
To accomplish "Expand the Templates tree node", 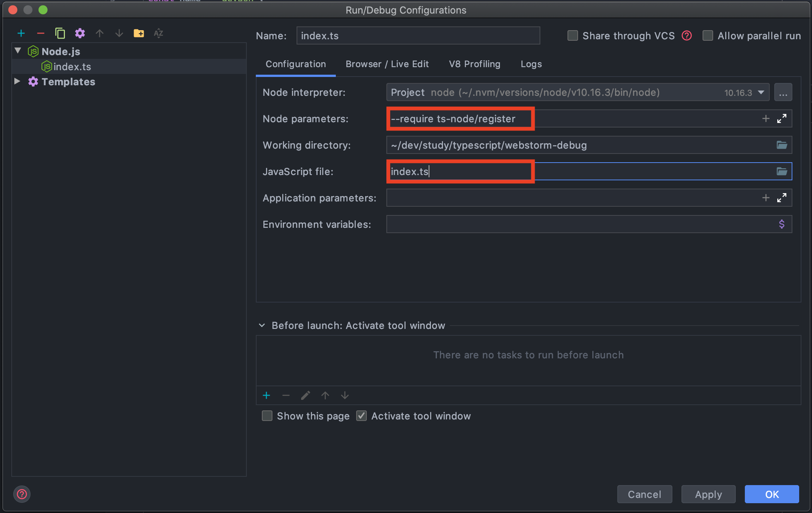I will click(x=17, y=81).
